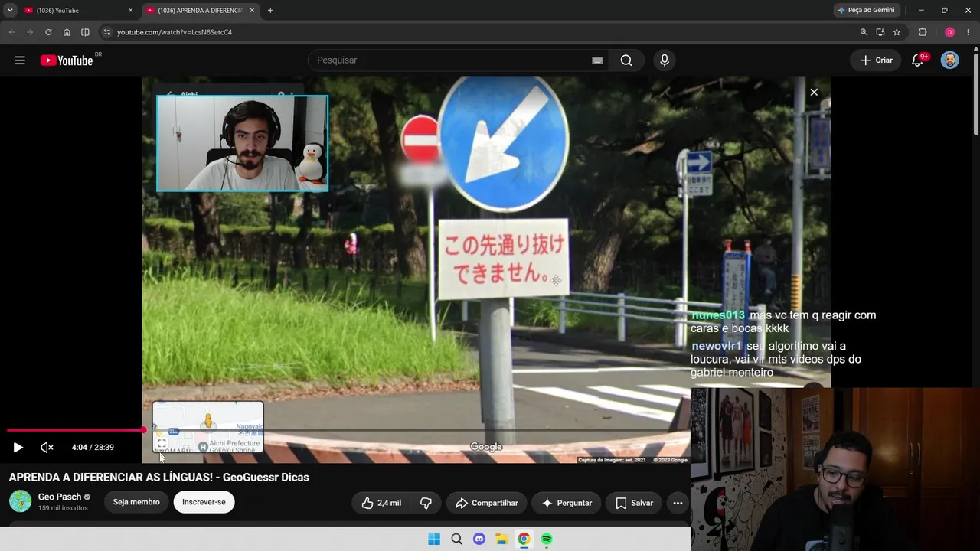The image size is (980, 551).
Task: Reload the current page
Action: [x=48, y=32]
